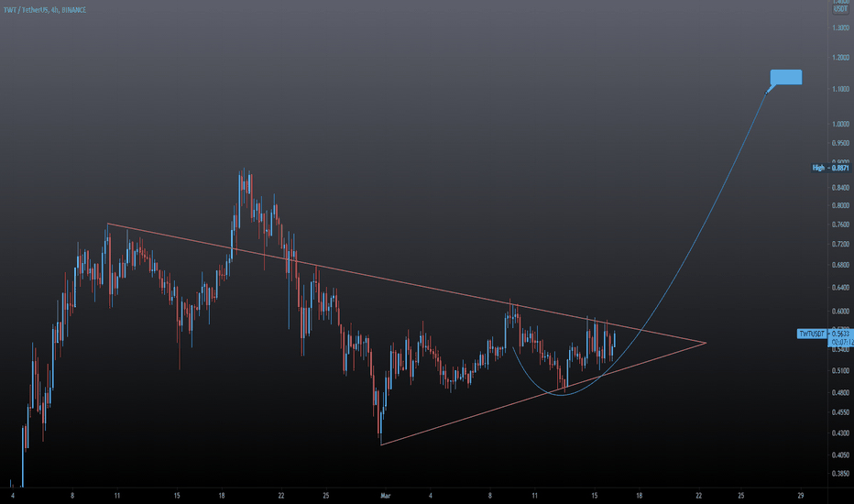The image size is (854, 504).
Task: Click the 1.1000 price scale label
Action: 840,89
